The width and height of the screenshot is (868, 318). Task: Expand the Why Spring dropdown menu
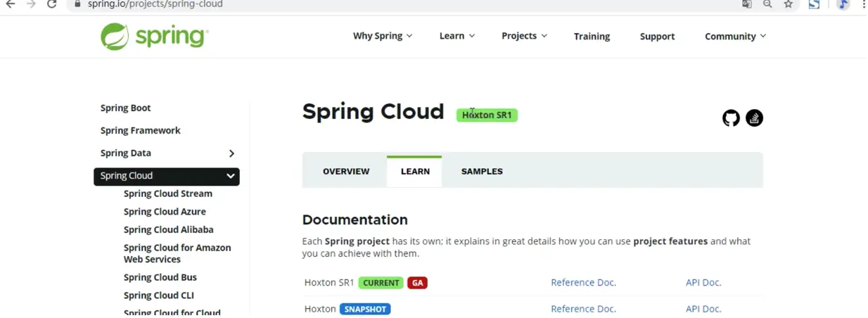(383, 36)
